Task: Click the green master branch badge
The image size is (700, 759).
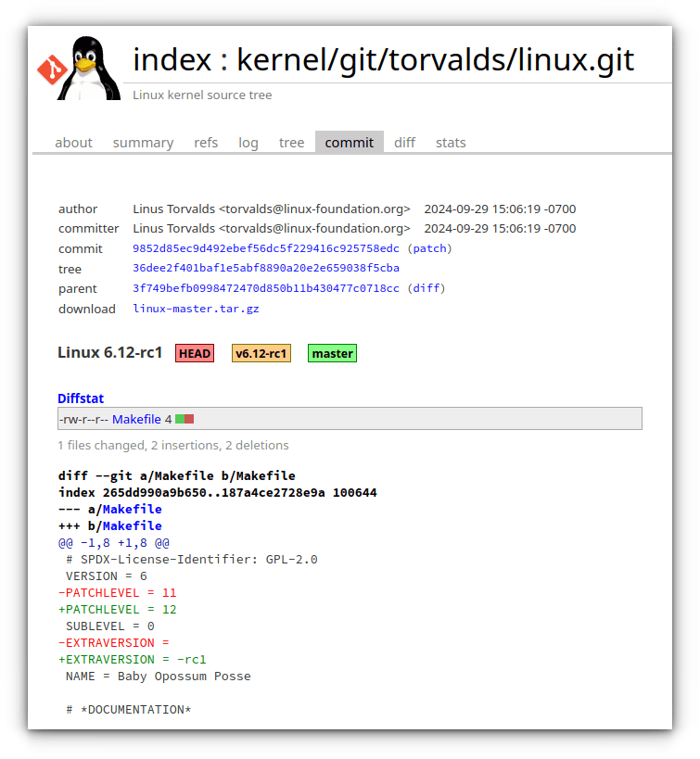Action: [x=332, y=353]
